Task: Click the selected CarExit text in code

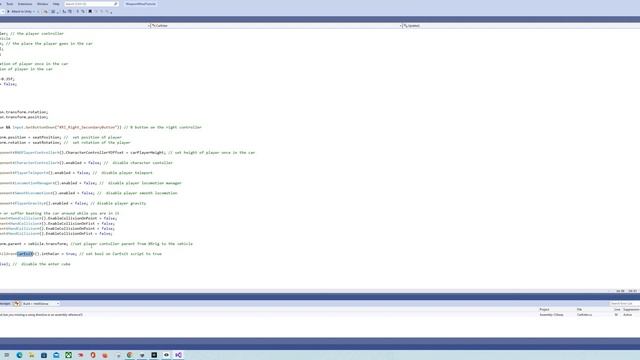Action: [25, 254]
